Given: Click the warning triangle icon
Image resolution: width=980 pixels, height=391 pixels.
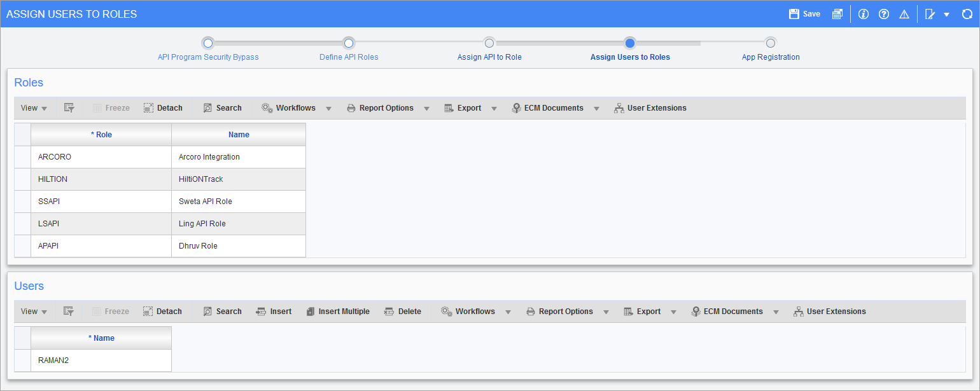Looking at the screenshot, I should click(x=904, y=14).
